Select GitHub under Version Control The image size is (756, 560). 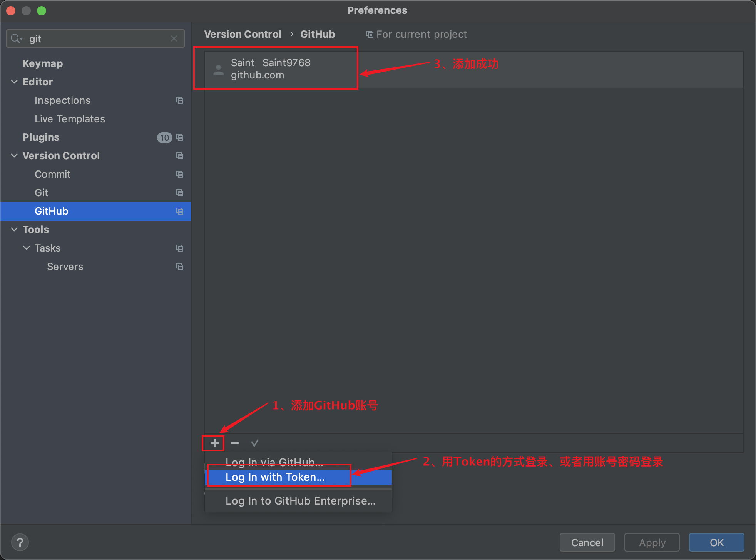(51, 211)
